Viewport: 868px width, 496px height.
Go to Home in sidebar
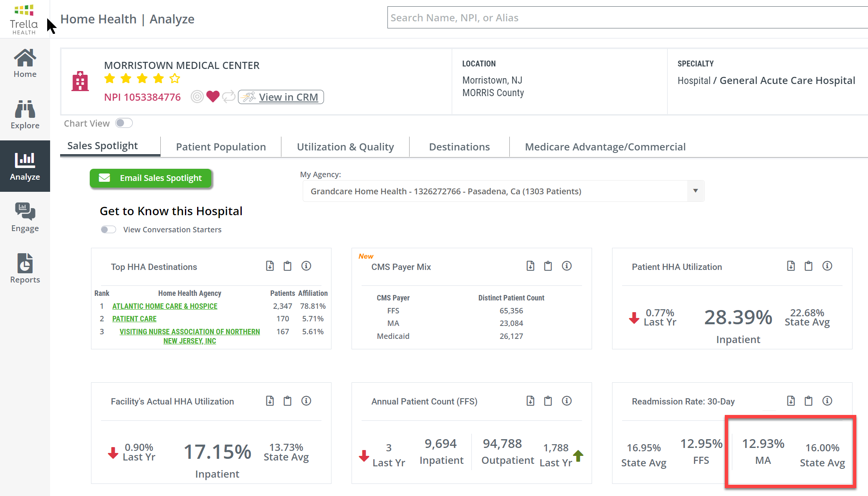click(25, 64)
